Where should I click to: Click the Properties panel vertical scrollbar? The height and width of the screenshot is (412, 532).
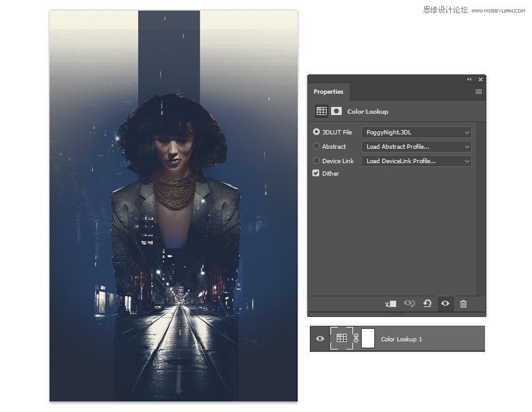(480, 208)
